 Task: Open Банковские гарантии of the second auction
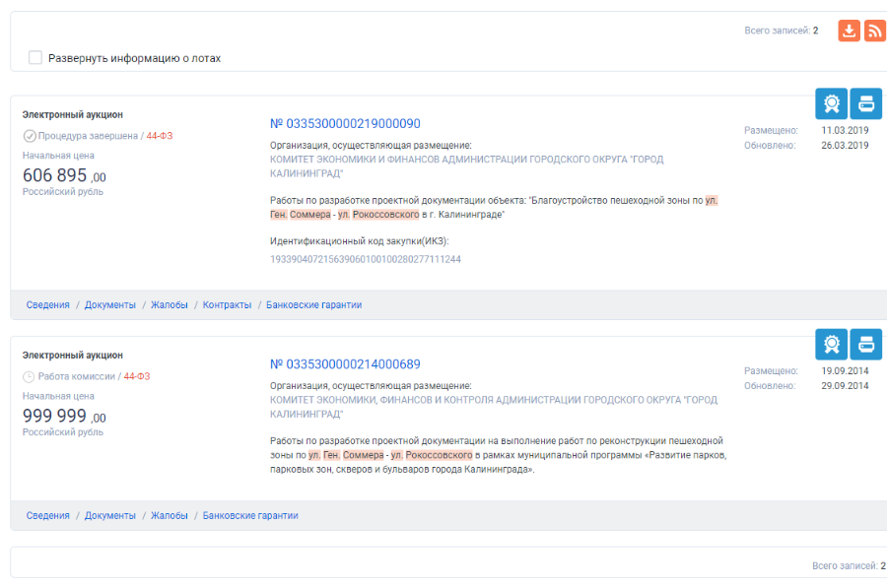click(x=250, y=516)
